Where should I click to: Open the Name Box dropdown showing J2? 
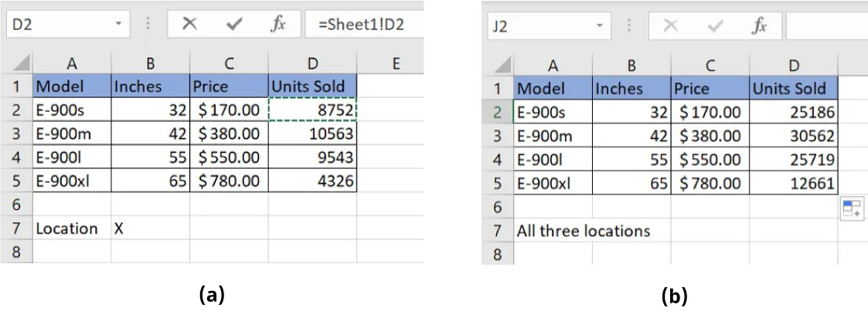pyautogui.click(x=600, y=26)
